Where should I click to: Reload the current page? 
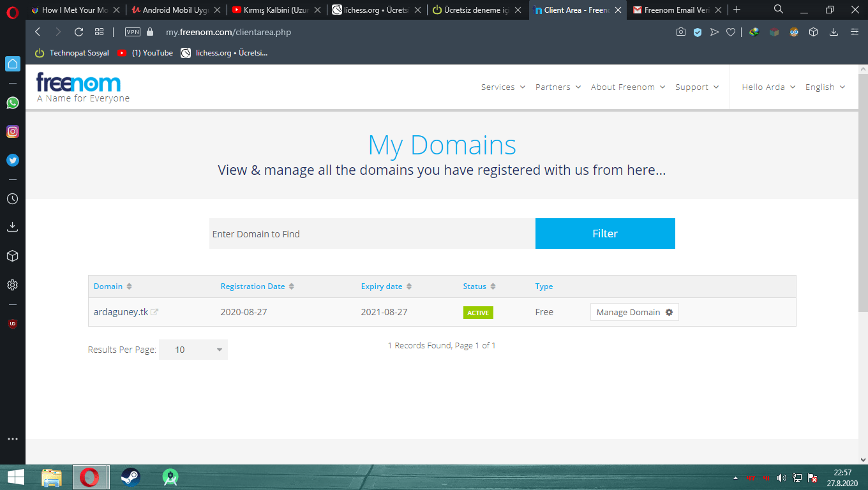click(x=79, y=32)
